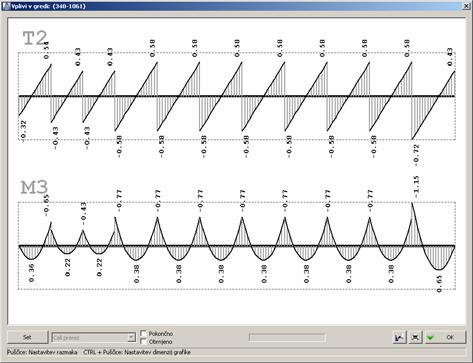Click the -0.72 value on T2 diagram
Image resolution: width=473 pixels, height=363 pixels.
pos(416,155)
